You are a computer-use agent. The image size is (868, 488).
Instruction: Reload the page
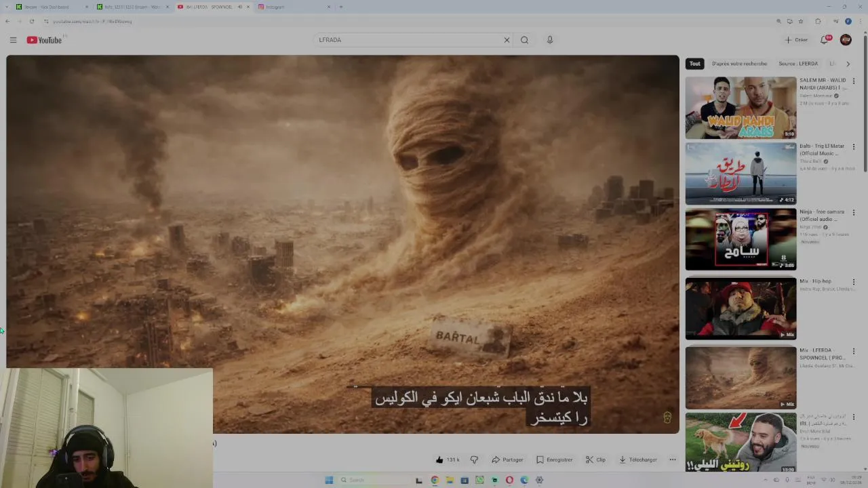(31, 21)
